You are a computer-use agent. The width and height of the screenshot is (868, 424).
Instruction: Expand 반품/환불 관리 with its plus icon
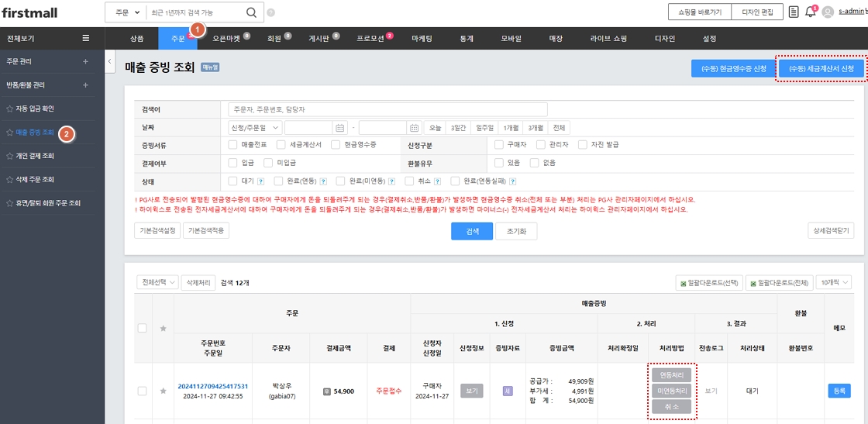click(x=85, y=85)
